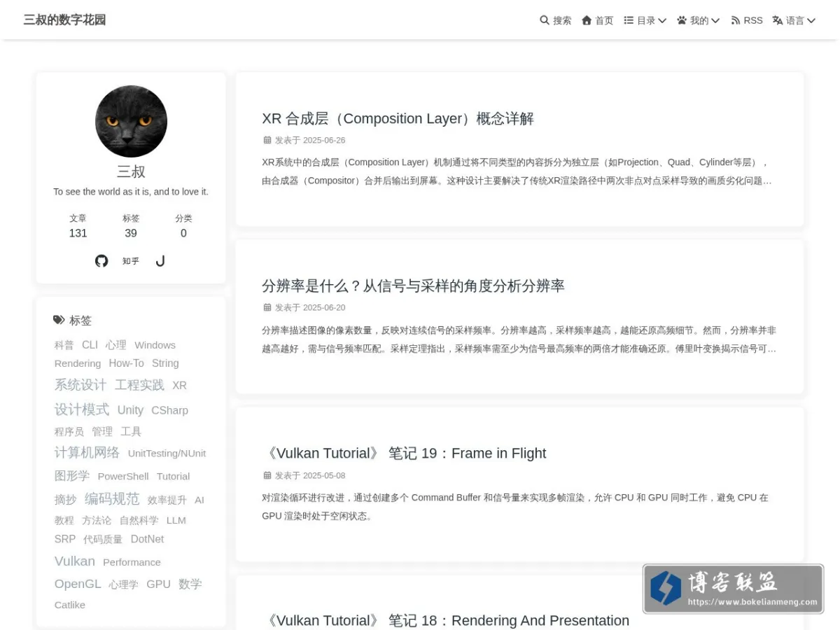Select the GPU tag
This screenshot has height=630, width=840.
158,584
